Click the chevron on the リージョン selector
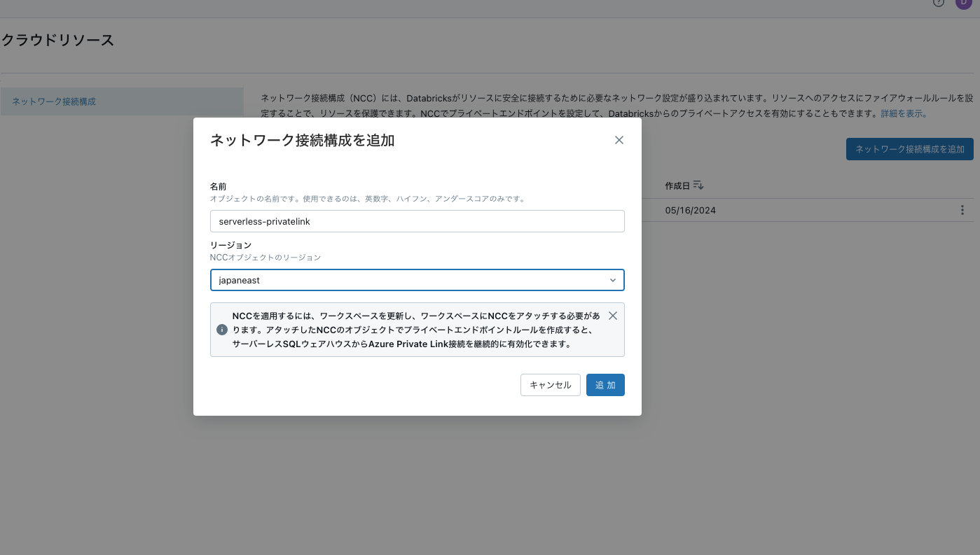This screenshot has width=980, height=555. [614, 280]
